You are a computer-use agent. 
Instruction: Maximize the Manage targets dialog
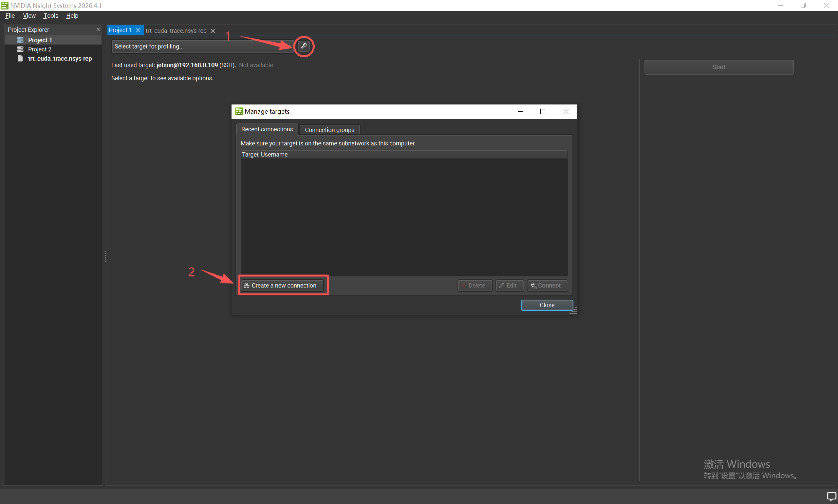(x=543, y=111)
